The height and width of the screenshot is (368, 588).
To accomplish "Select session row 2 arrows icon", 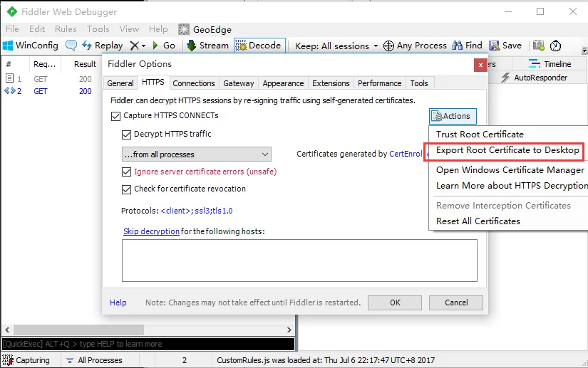I will [x=10, y=90].
